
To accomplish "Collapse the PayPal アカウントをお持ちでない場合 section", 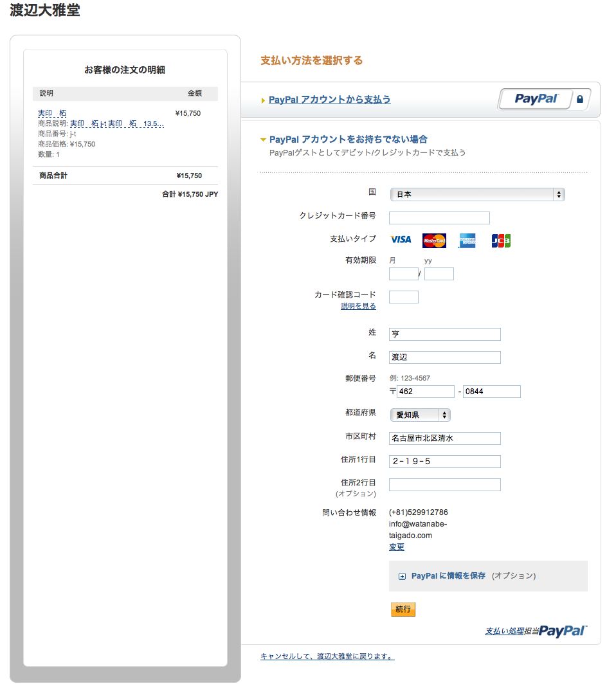I will [x=263, y=140].
